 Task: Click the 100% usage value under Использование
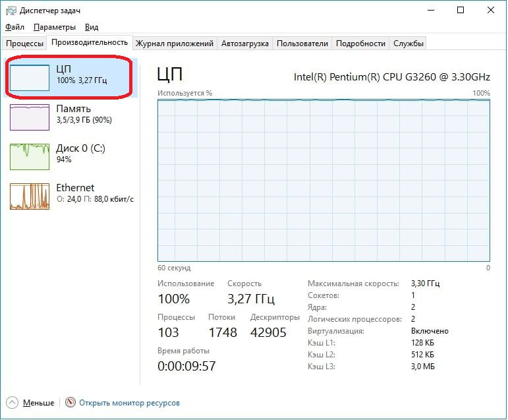pyautogui.click(x=174, y=299)
